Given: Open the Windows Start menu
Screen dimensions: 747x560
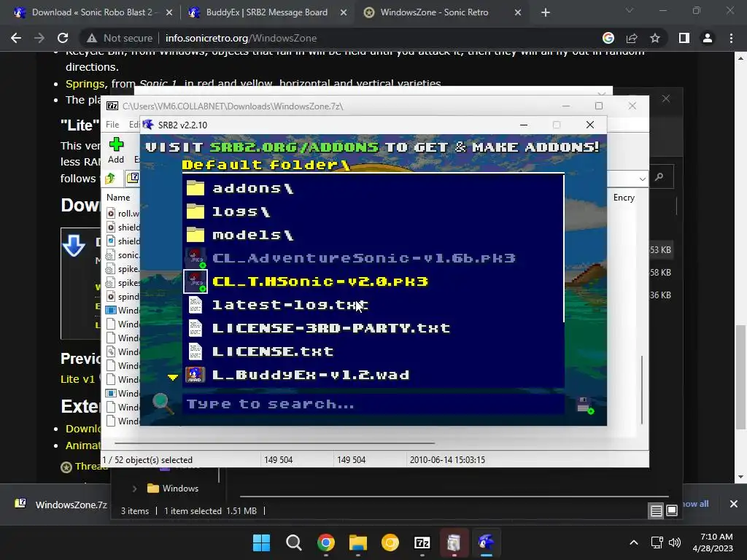Looking at the screenshot, I should click(262, 542).
